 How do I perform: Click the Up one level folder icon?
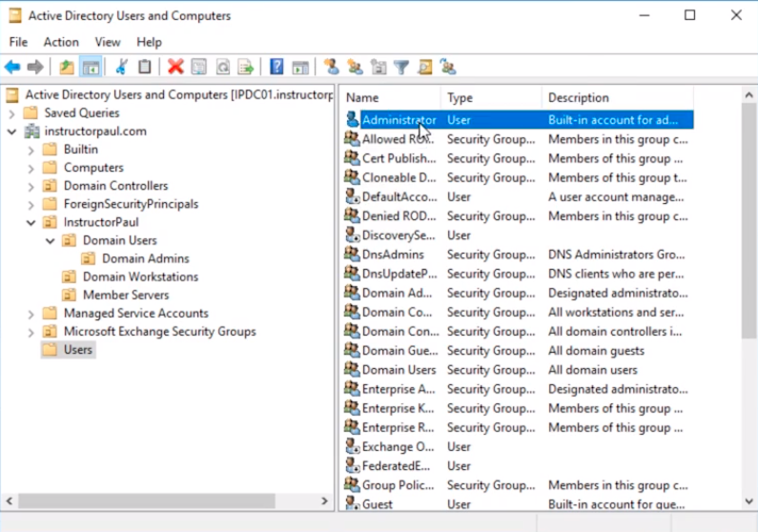pyautogui.click(x=66, y=67)
